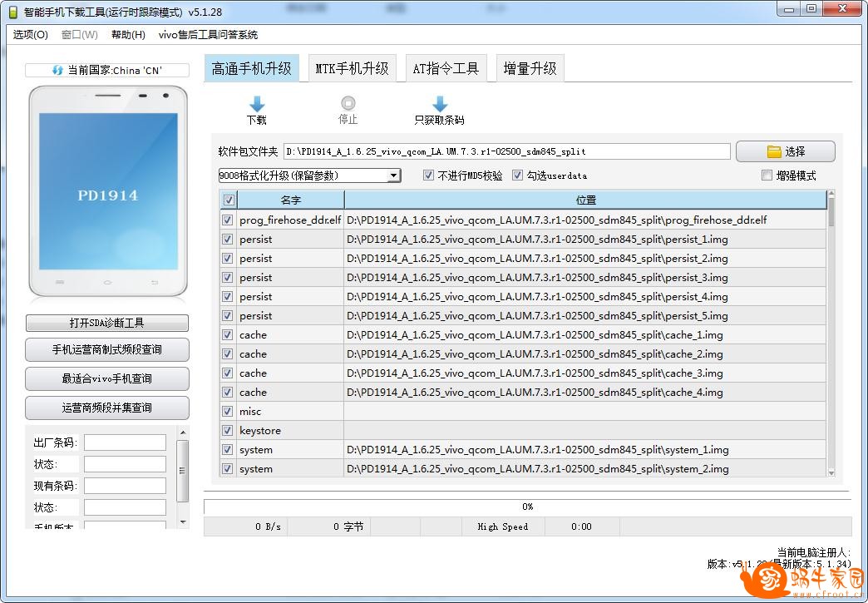Click the 0 字节 bytes status cell

328,526
